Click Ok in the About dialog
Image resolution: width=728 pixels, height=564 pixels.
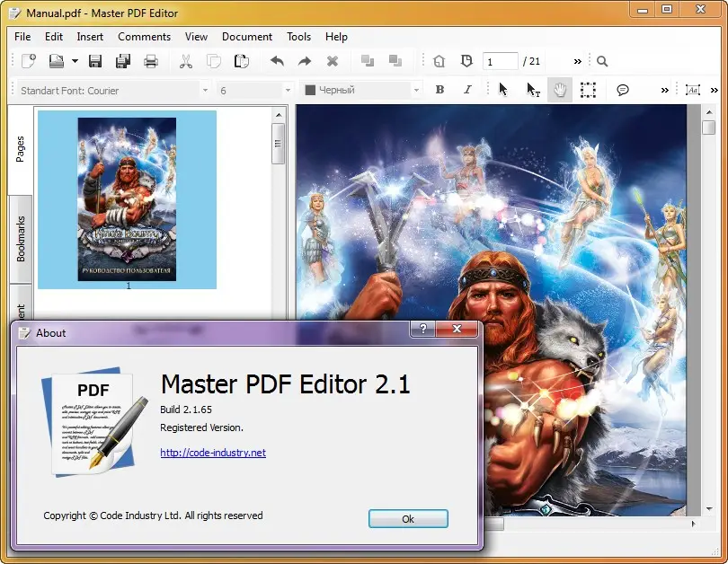408,518
